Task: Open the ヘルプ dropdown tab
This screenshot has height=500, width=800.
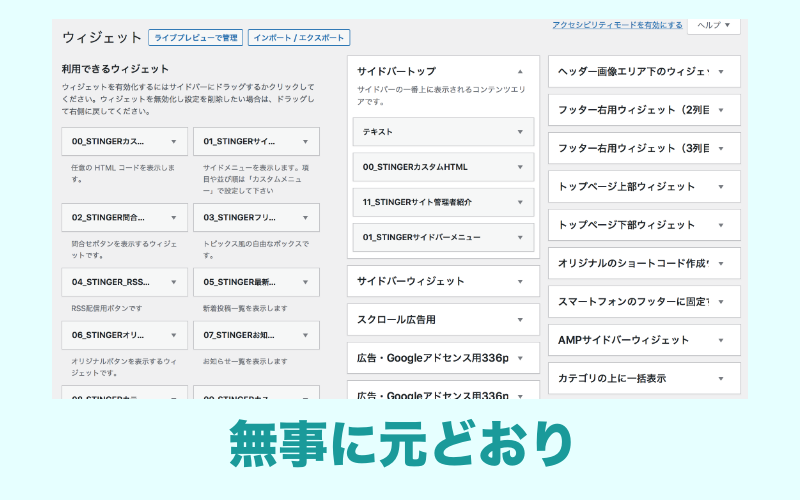Action: tap(713, 25)
